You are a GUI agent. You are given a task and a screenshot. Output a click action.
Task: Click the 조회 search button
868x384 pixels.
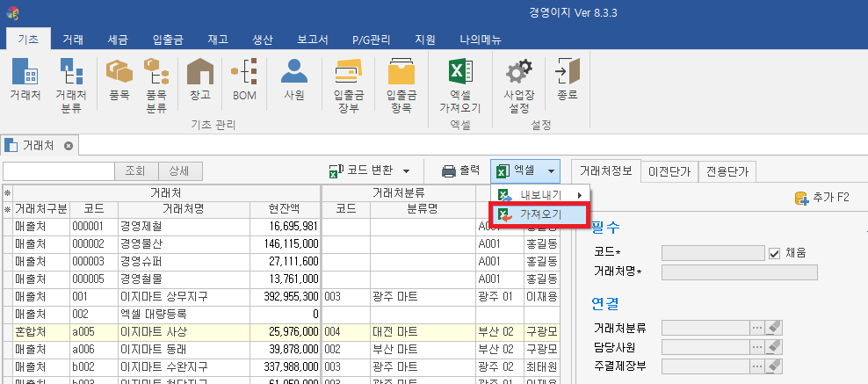pyautogui.click(x=136, y=171)
